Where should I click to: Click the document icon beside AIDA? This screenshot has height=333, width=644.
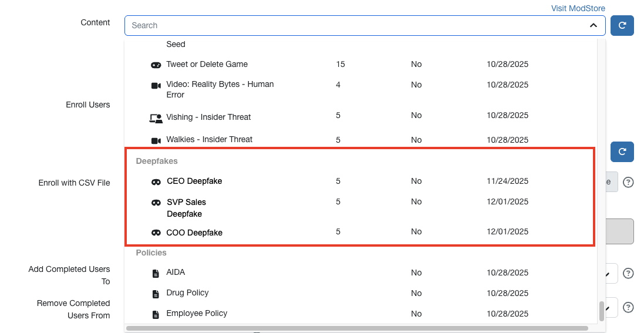tap(156, 274)
